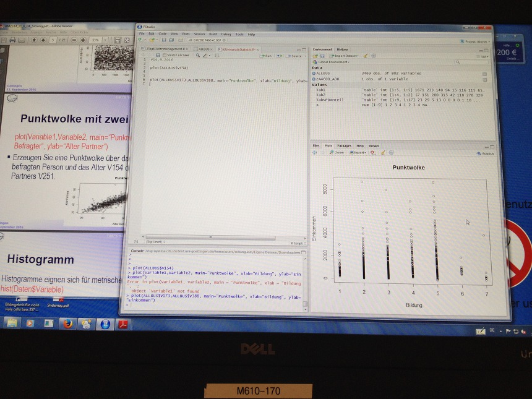532x399 pixels.
Task: Zoom out with minus button in Adobe Reader
Action: pos(74,40)
